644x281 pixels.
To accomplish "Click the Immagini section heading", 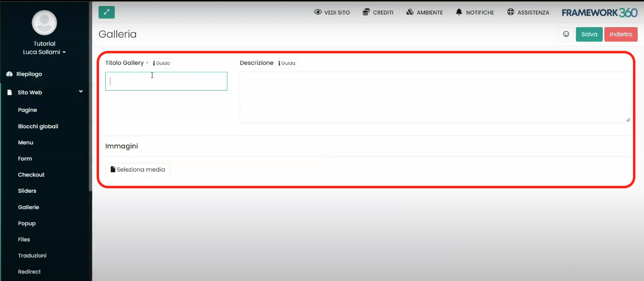I will 122,146.
